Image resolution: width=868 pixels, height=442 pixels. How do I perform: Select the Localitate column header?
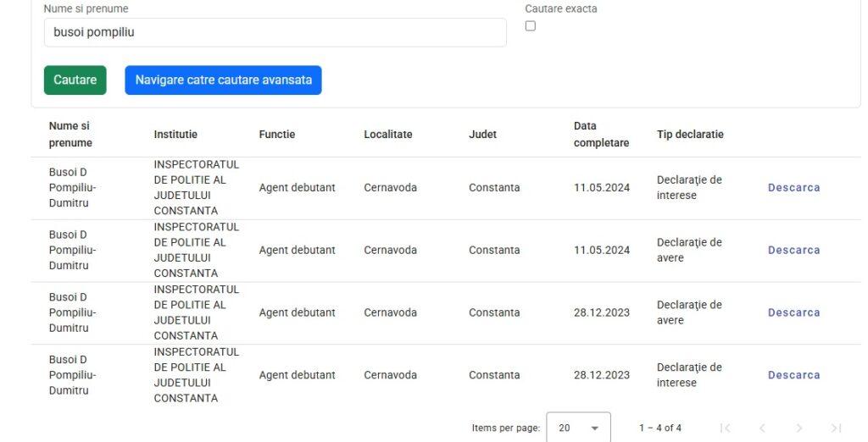[x=388, y=135]
